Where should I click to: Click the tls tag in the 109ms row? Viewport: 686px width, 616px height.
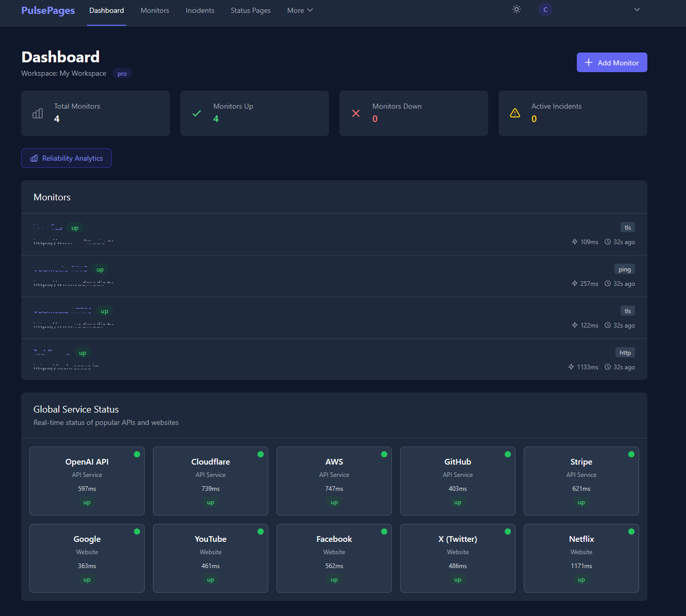click(628, 228)
